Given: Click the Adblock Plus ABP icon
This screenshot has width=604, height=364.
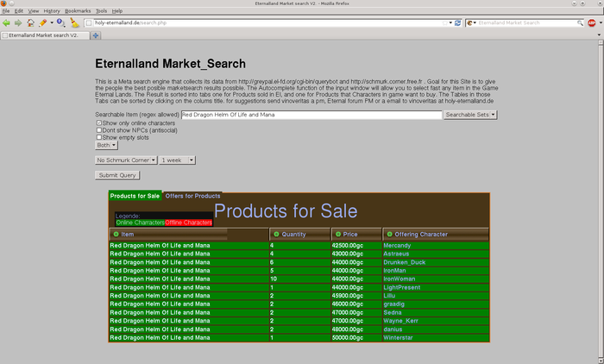Looking at the screenshot, I should 592,23.
